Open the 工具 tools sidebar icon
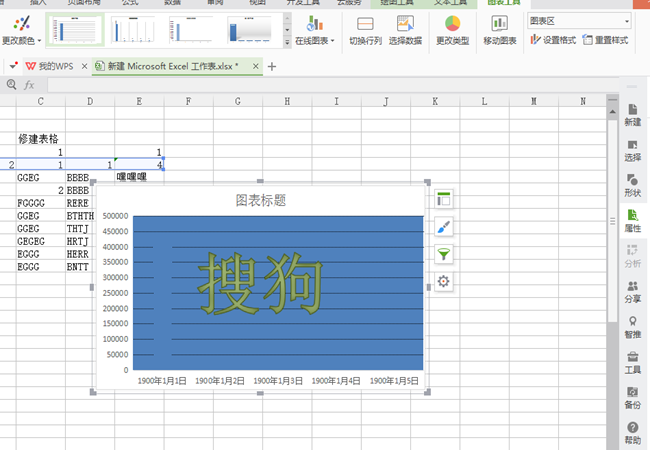650x450 pixels. [633, 363]
